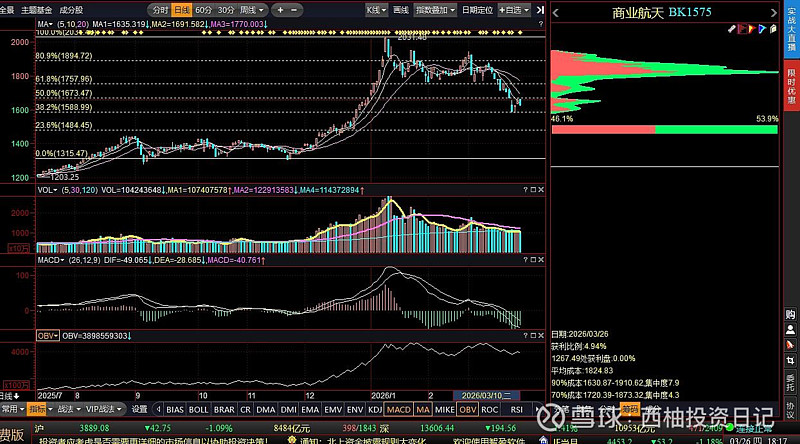
Task: Click the orange flag icon above the chip chart
Action: coord(752,29)
